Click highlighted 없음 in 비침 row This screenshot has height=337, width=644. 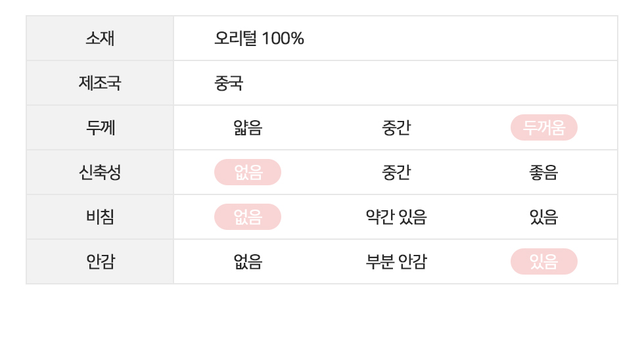pos(248,217)
